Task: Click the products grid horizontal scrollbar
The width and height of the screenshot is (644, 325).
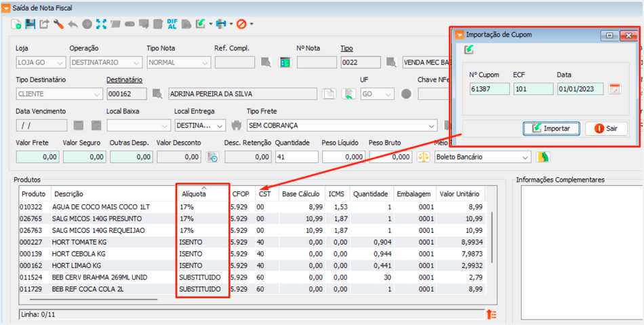Action: tap(94, 299)
